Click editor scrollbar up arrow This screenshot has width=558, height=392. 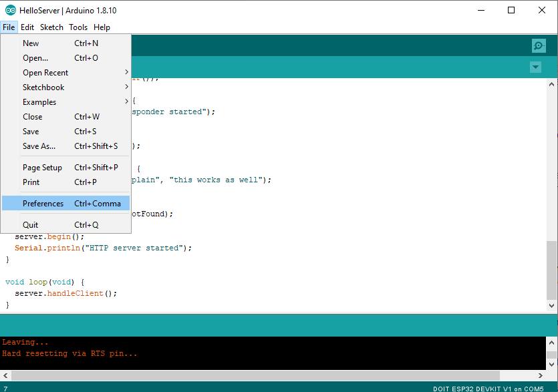point(551,84)
